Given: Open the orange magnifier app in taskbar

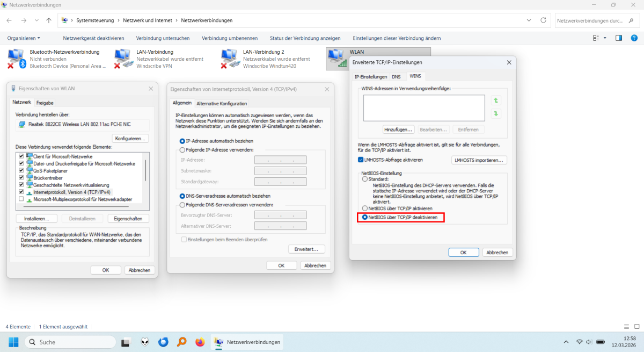Looking at the screenshot, I should 181,342.
